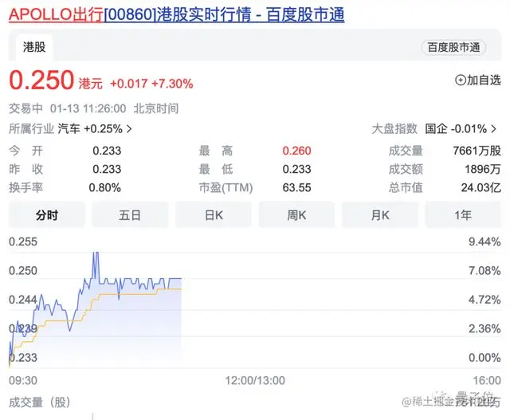
Task: Click the price spike peak on chart
Action: click(x=96, y=253)
